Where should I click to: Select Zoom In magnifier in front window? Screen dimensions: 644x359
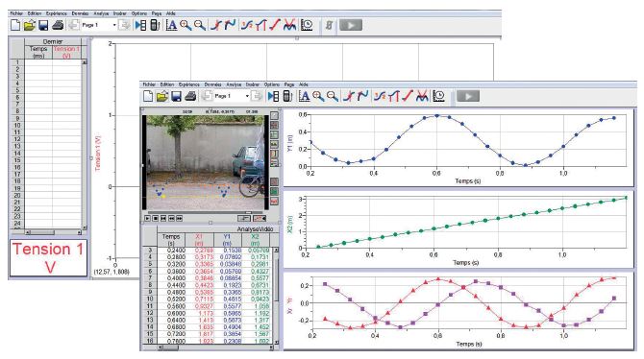(x=318, y=96)
